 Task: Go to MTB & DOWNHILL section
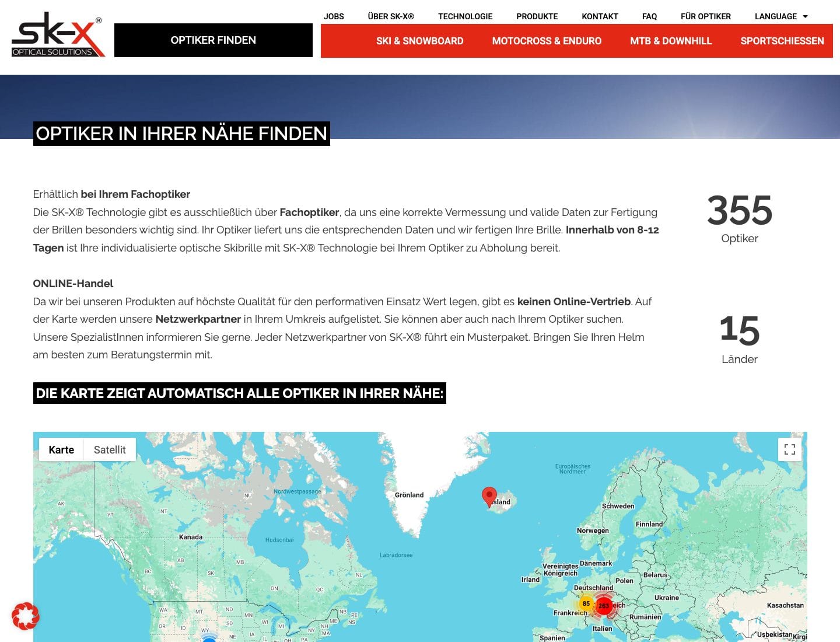(x=671, y=41)
